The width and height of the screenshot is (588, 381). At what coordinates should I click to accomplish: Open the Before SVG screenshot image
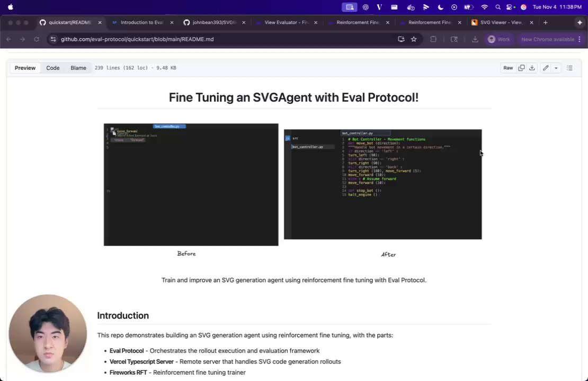191,185
